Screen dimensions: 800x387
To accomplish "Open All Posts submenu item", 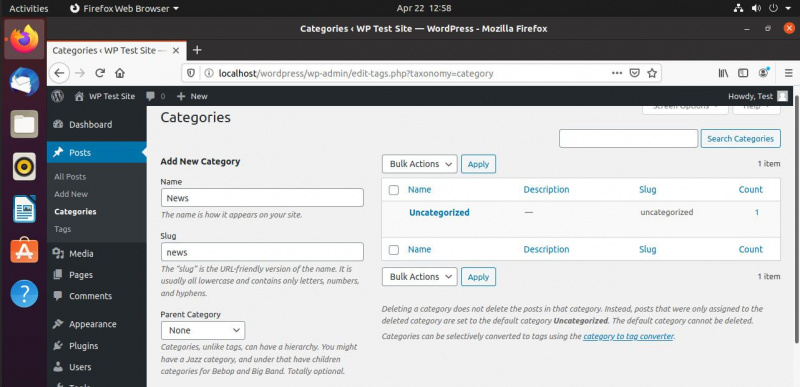I will [x=70, y=176].
